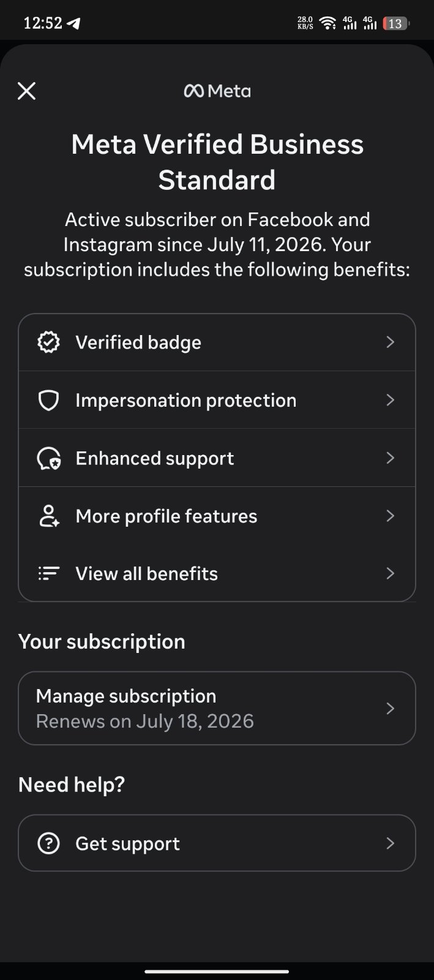Tap the enhanced support chat-star icon
The width and height of the screenshot is (434, 980).
(48, 459)
